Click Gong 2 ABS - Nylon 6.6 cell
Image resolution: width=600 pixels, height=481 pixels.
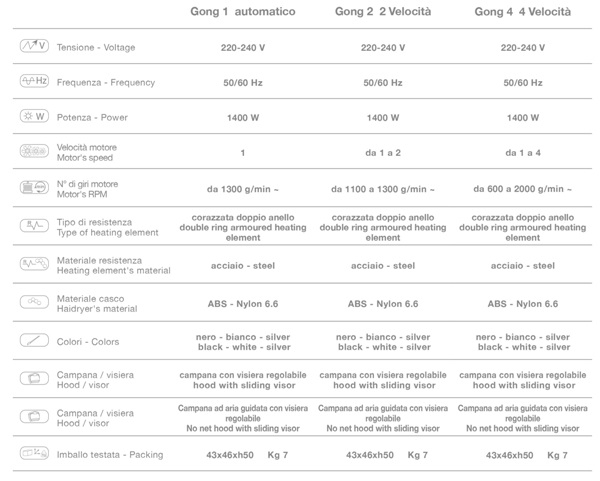(x=382, y=303)
